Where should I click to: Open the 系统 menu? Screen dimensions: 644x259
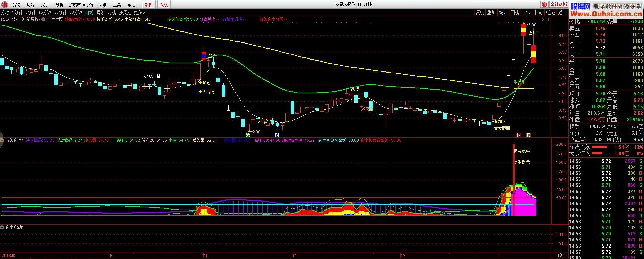pos(16,5)
